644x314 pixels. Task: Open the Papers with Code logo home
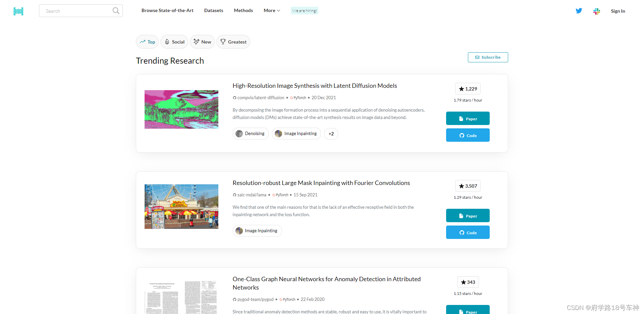[18, 11]
